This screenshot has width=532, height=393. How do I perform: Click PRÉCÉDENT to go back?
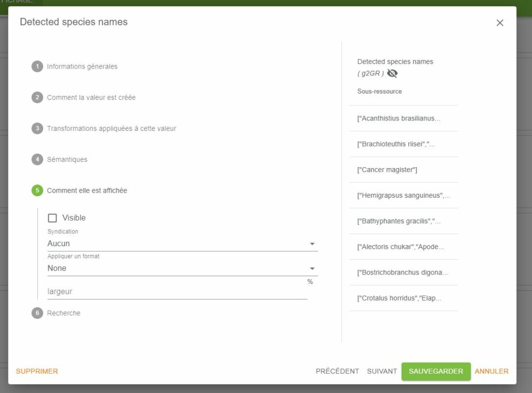(337, 371)
